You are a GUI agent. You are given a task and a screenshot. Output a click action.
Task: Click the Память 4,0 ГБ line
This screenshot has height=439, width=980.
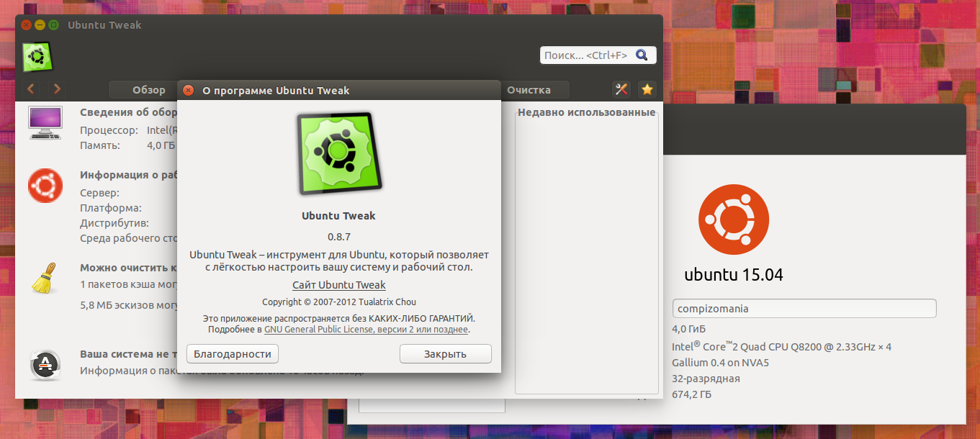(127, 145)
